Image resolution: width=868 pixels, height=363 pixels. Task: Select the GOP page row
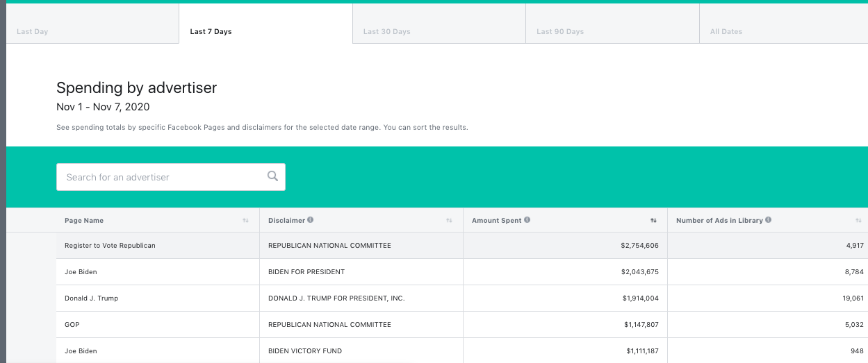[72, 325]
